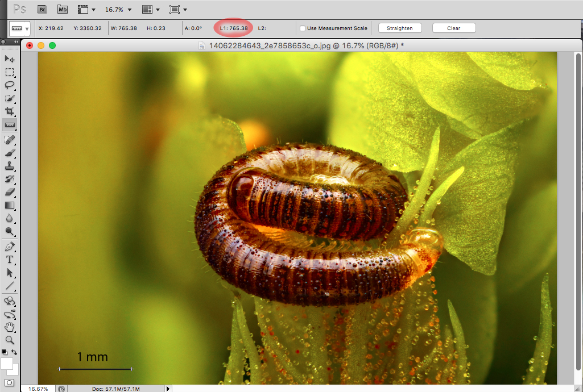The height and width of the screenshot is (392, 583).
Task: Click the Straighten button
Action: [400, 28]
